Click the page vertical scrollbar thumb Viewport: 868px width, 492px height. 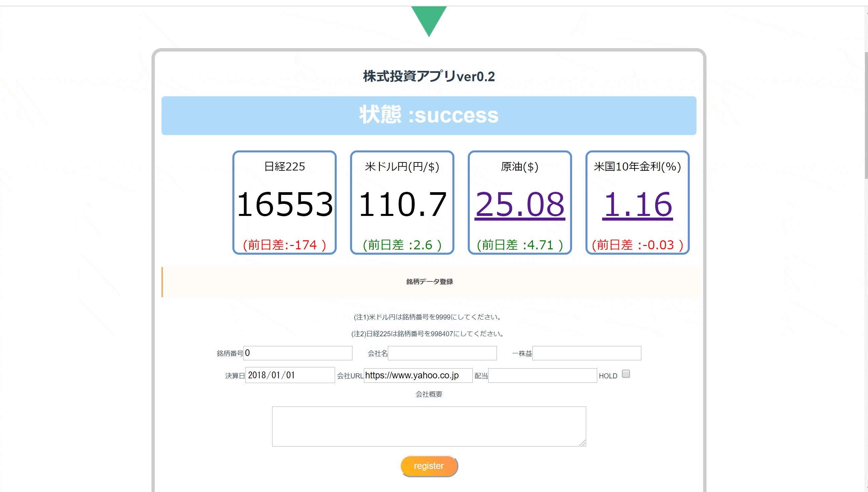[x=866, y=115]
